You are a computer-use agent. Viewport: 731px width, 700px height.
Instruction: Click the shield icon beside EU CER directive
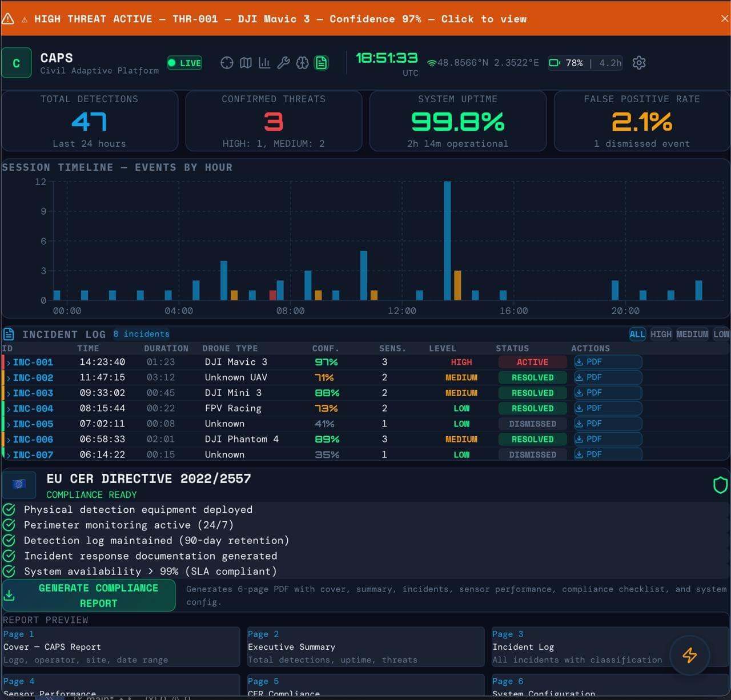720,485
